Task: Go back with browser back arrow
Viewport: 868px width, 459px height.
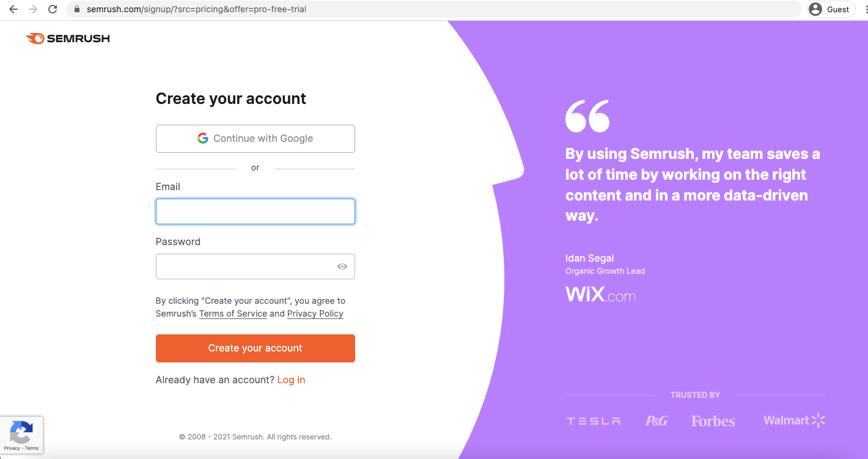Action: (x=13, y=9)
